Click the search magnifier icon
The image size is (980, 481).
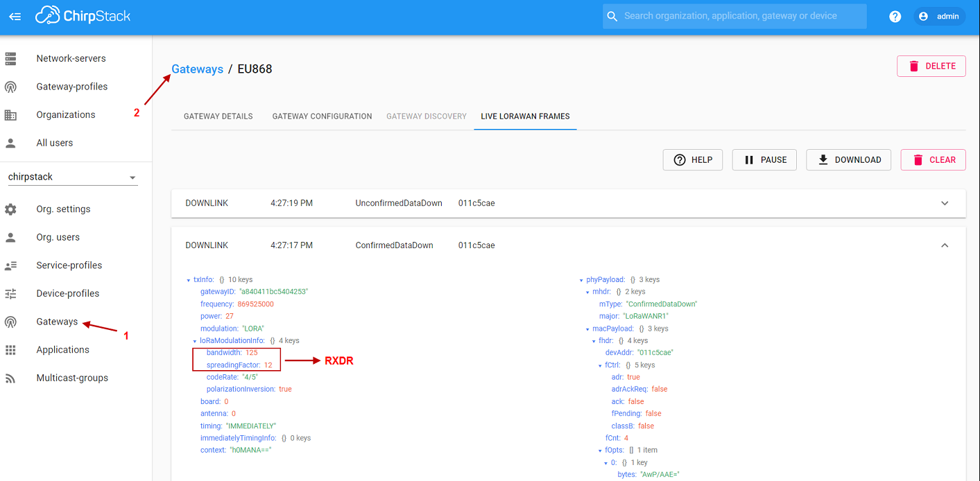(612, 16)
